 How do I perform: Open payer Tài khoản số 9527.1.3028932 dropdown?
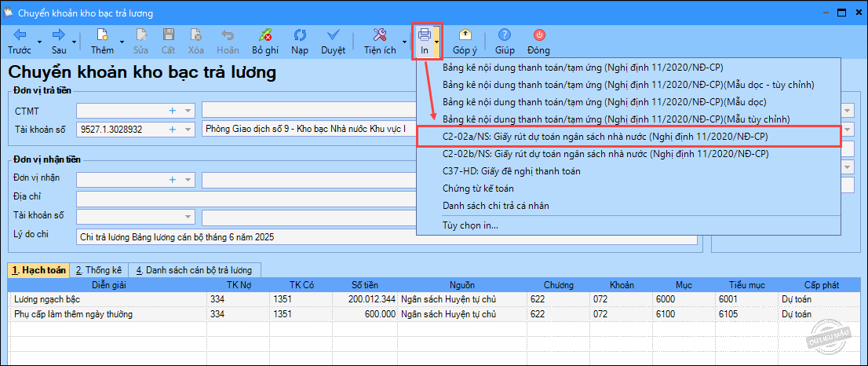click(x=188, y=129)
